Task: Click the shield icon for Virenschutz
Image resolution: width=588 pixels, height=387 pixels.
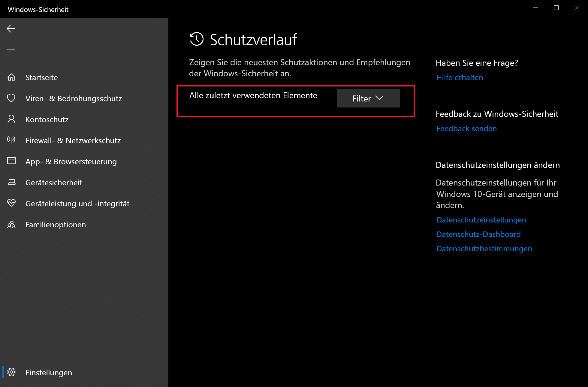Action: click(11, 98)
